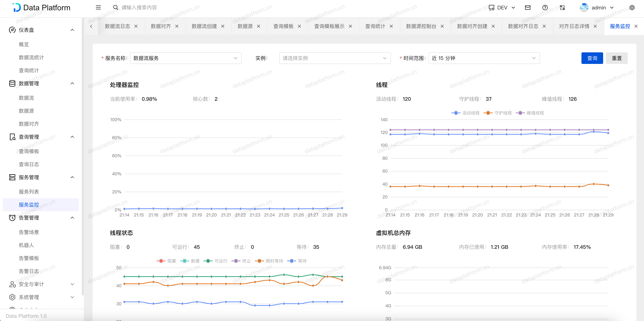Toggle 限时等待 orange legend swatch
644x321 pixels.
click(259, 261)
